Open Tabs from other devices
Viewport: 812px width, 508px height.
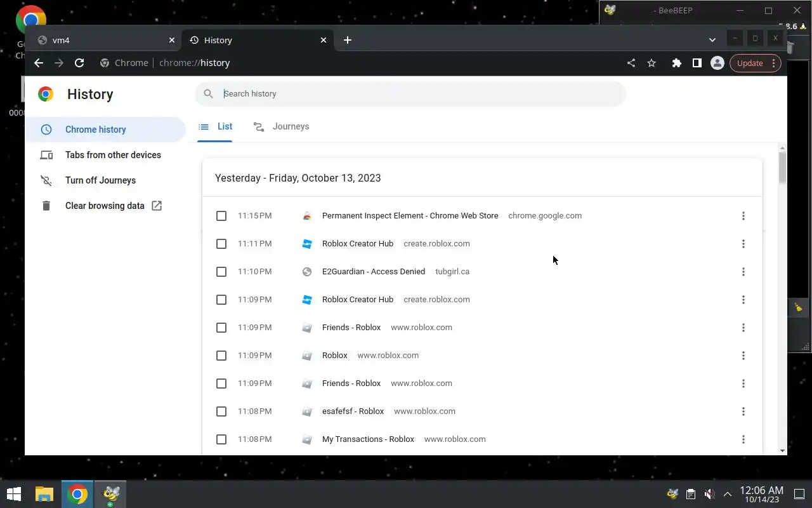105,155
